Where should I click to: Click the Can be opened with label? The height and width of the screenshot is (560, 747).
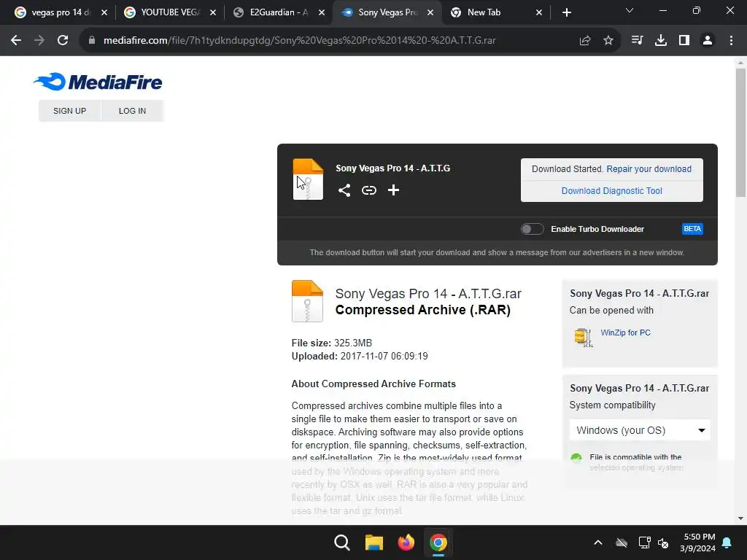point(611,311)
